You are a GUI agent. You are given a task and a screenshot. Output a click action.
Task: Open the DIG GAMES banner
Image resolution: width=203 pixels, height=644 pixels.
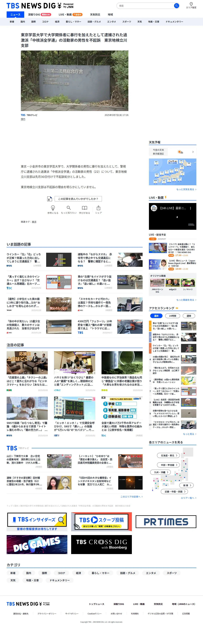37,545
